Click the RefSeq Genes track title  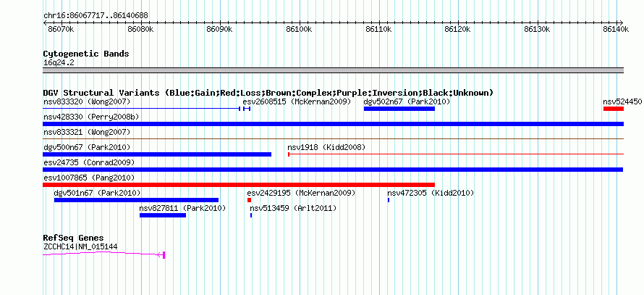(74, 238)
